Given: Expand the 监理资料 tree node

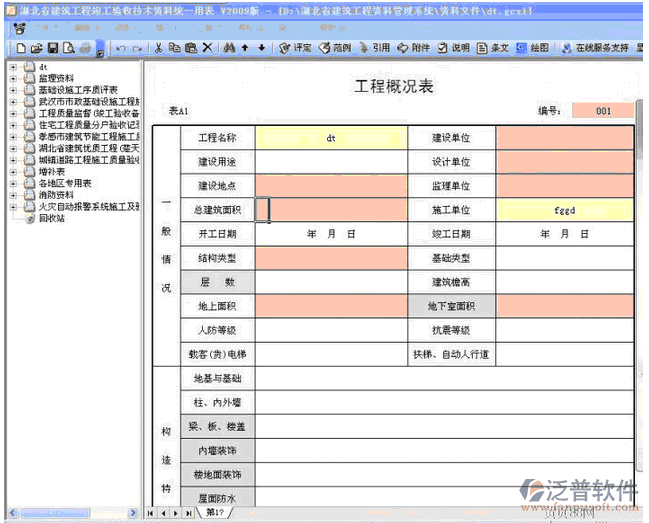Looking at the screenshot, I should (12, 78).
